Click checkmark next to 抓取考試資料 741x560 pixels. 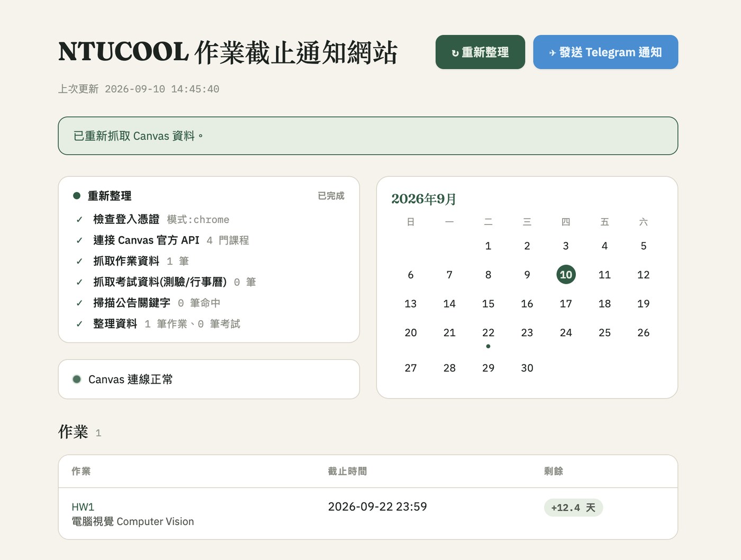(79, 282)
